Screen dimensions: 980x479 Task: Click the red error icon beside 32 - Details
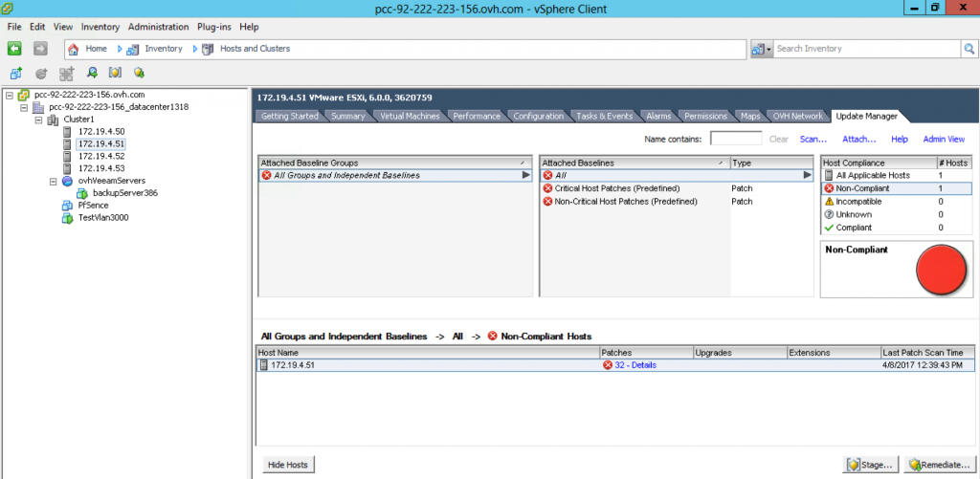608,365
